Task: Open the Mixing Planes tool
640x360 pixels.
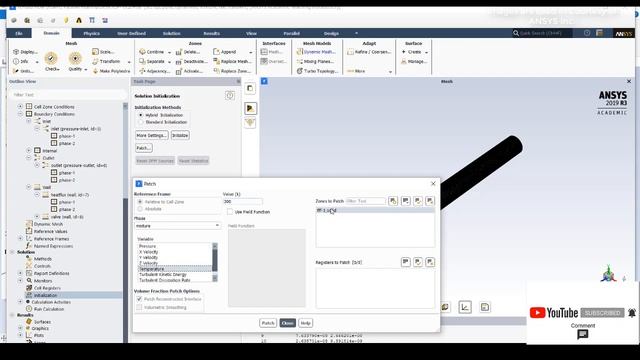Action: point(315,62)
